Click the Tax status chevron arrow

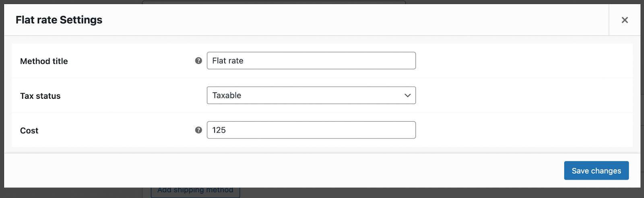coord(407,96)
